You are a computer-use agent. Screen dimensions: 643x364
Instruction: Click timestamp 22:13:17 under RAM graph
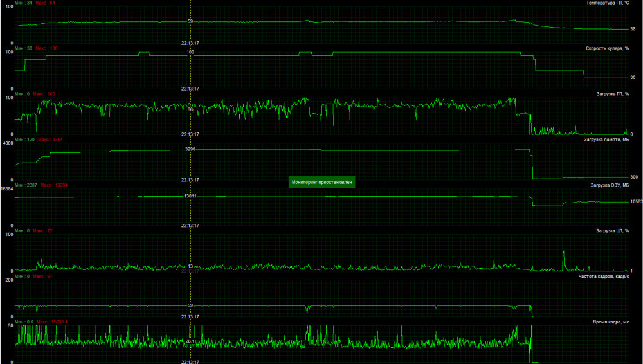(190, 225)
